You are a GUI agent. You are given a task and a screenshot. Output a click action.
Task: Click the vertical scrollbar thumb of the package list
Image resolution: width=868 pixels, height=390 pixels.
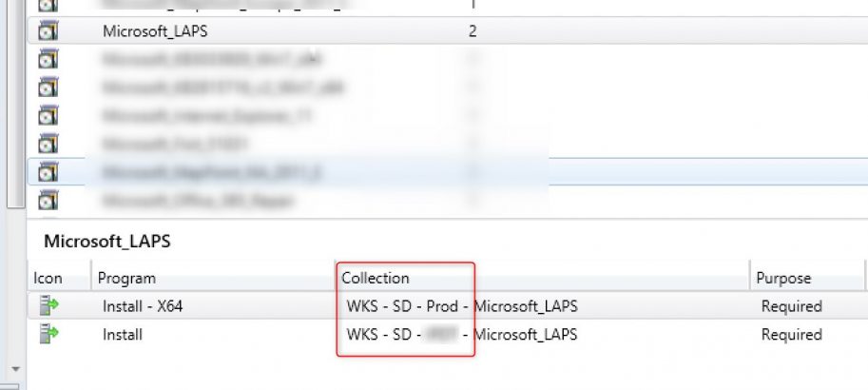click(x=15, y=103)
